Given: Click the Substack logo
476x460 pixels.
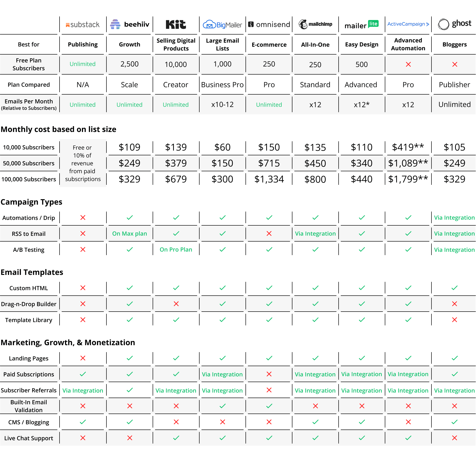Looking at the screenshot, I should pos(83,24).
